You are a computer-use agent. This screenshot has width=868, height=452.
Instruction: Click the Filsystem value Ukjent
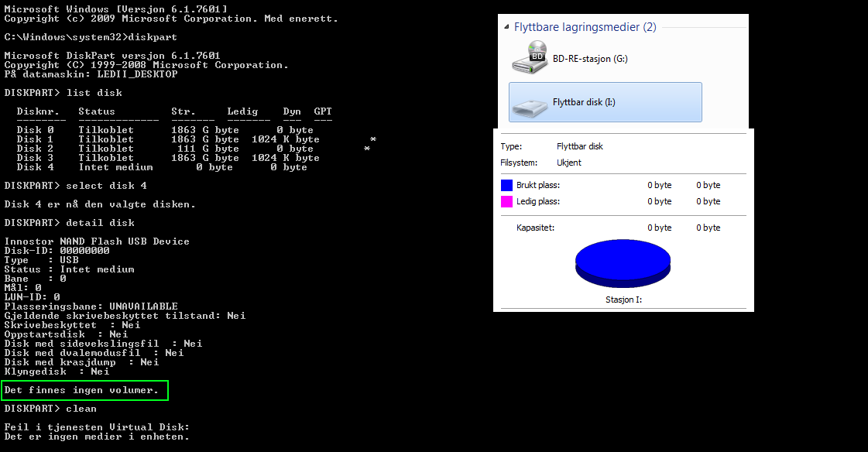(569, 163)
